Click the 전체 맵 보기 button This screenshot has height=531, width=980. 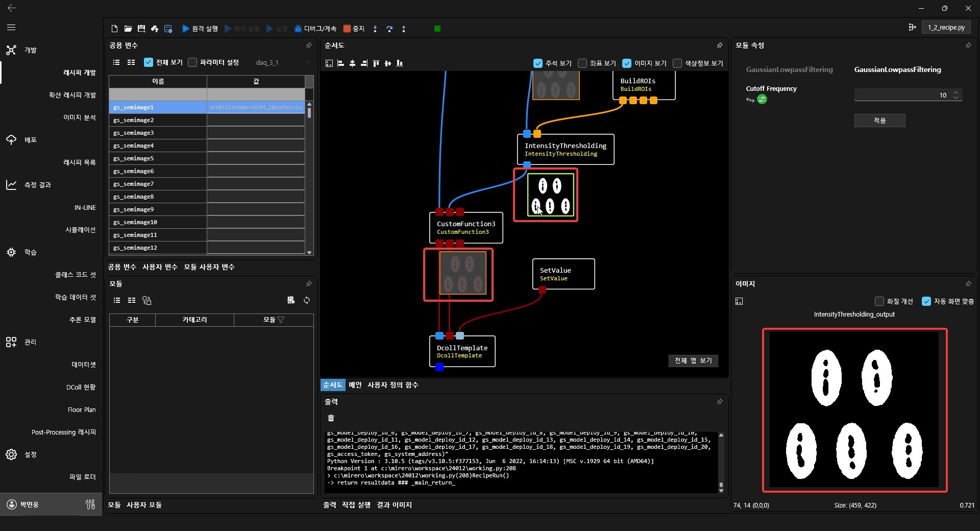pyautogui.click(x=693, y=360)
